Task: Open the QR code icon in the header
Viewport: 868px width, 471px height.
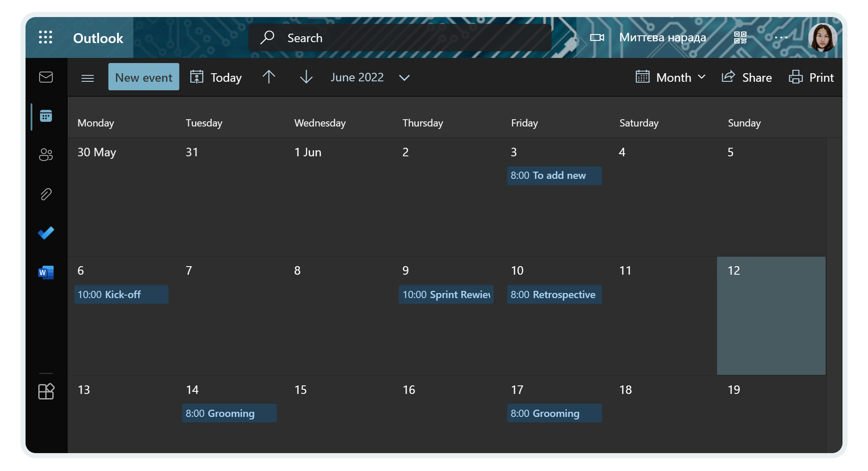Action: pos(740,37)
